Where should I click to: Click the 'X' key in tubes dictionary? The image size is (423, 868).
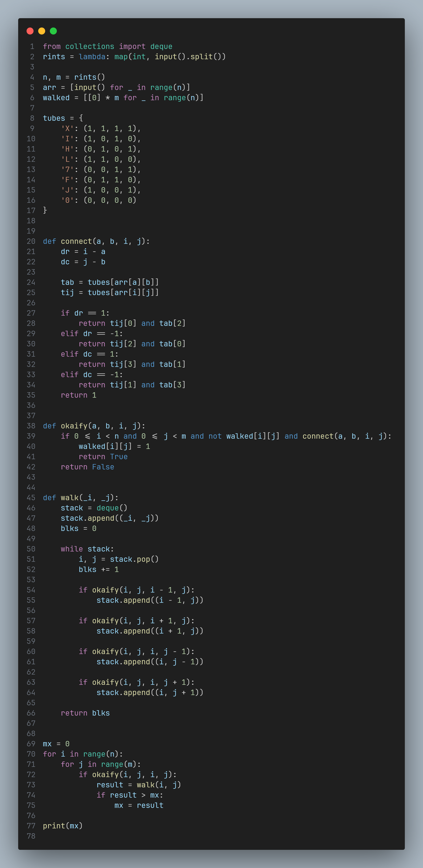pos(67,128)
